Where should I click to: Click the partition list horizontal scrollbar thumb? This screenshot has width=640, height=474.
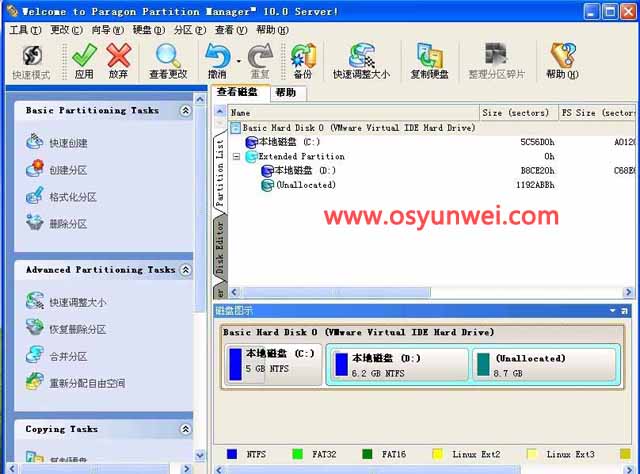coord(336,292)
